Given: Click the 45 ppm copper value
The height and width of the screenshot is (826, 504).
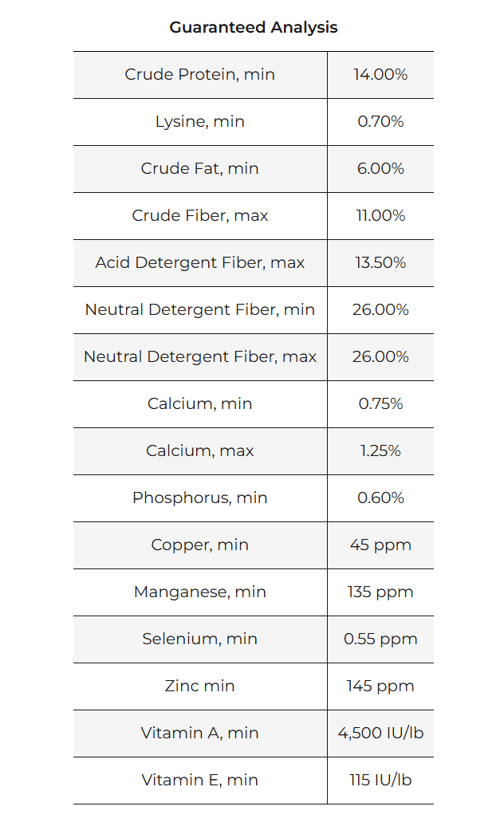Looking at the screenshot, I should [380, 545].
